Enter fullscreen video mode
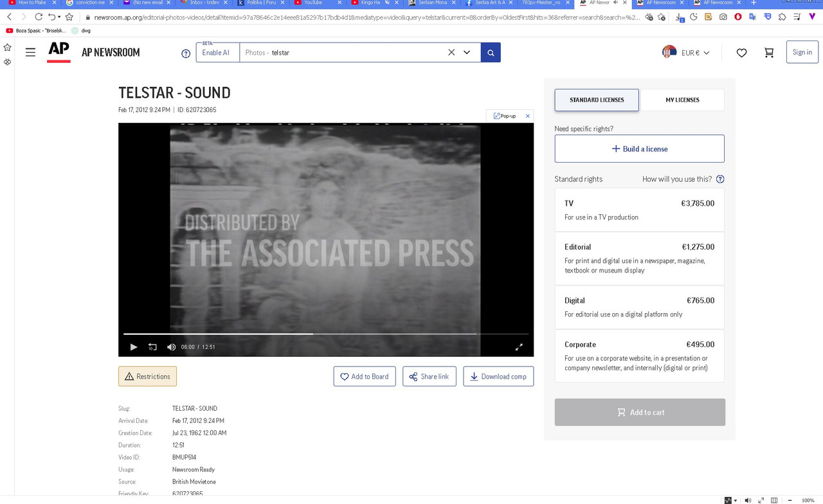This screenshot has width=823, height=504. (x=519, y=346)
